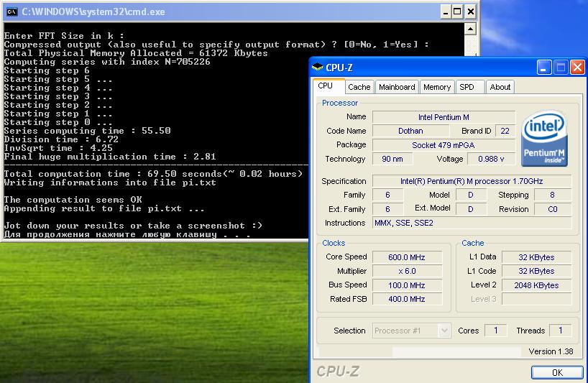Image resolution: width=588 pixels, height=383 pixels.
Task: Click the L1 Code value '32 KBytes'
Action: (x=537, y=271)
